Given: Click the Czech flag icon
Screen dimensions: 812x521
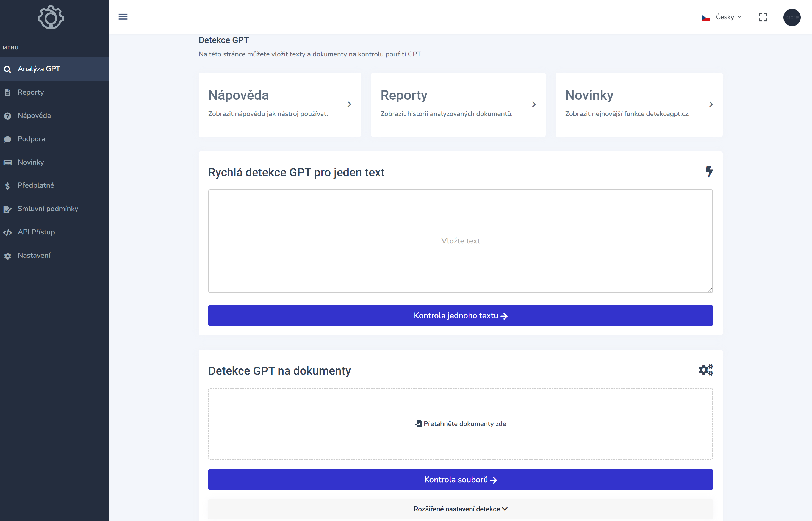Looking at the screenshot, I should click(706, 18).
